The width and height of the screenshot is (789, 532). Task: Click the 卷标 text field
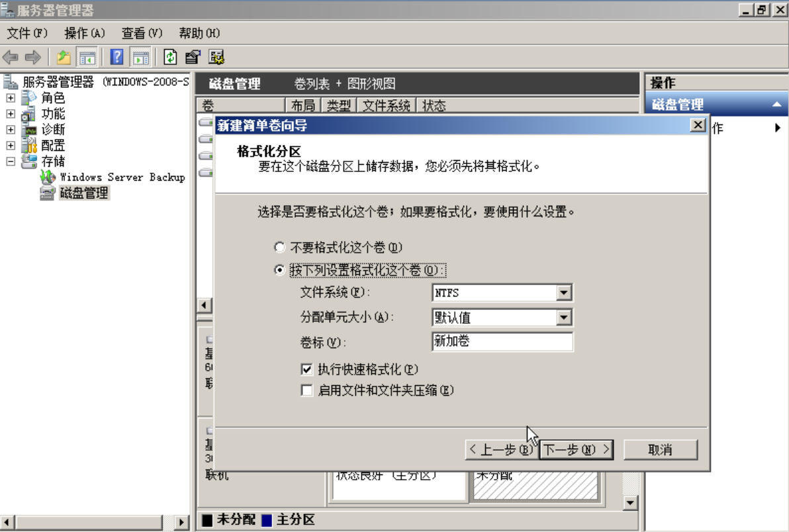[502, 342]
